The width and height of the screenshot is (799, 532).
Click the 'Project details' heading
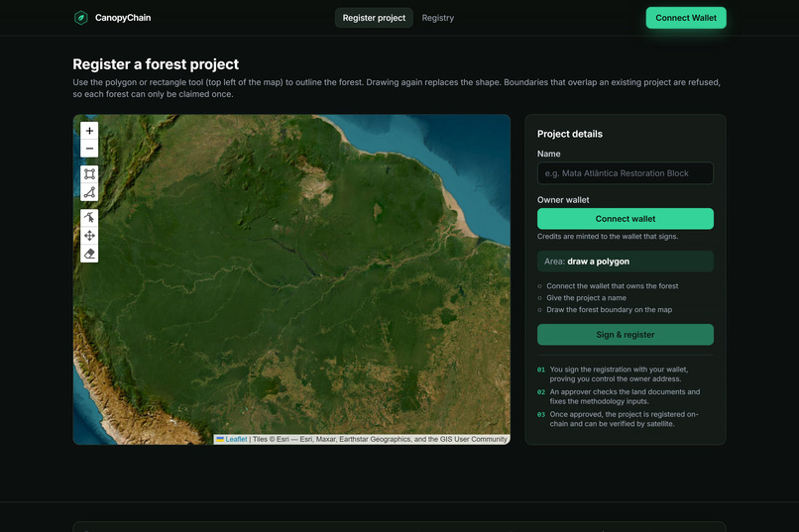[x=570, y=134]
